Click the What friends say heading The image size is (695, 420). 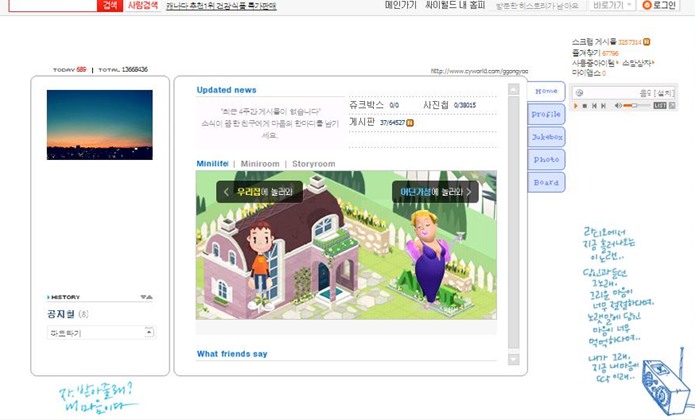(232, 354)
